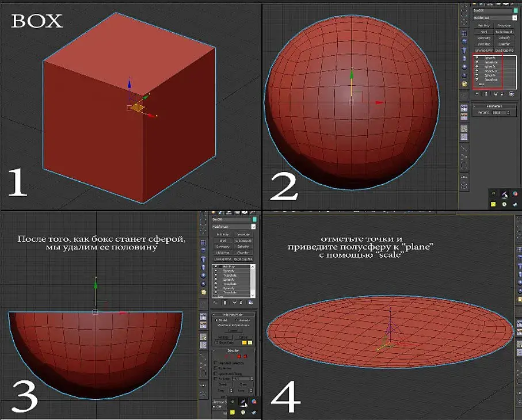Switch to Utilities tab in step 3 command panel
This screenshot has height=420, width=522.
click(x=252, y=213)
